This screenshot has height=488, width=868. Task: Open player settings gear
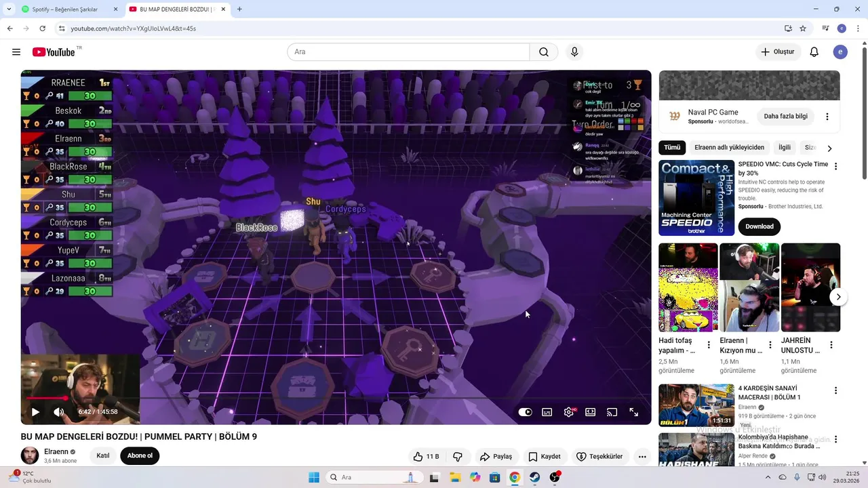point(569,412)
